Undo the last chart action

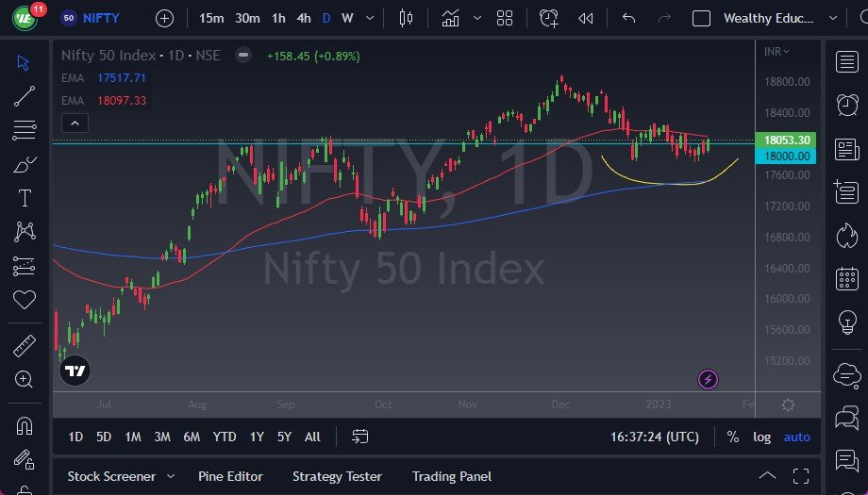pyautogui.click(x=628, y=18)
